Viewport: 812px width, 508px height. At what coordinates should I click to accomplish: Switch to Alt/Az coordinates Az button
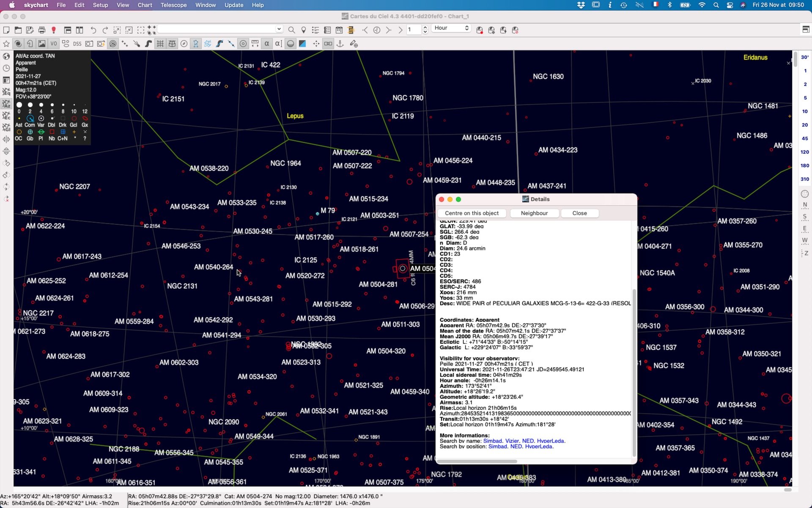click(x=6, y=104)
